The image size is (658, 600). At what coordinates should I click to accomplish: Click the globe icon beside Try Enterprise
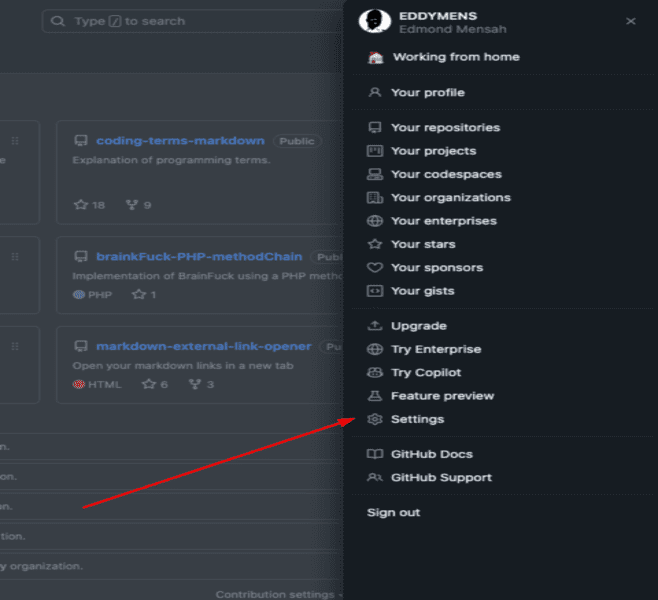coord(375,349)
